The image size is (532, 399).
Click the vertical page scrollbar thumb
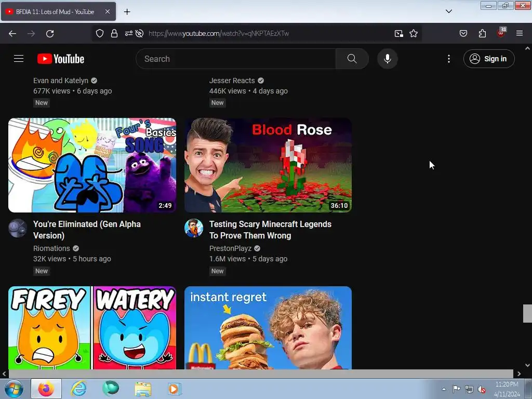point(527,313)
